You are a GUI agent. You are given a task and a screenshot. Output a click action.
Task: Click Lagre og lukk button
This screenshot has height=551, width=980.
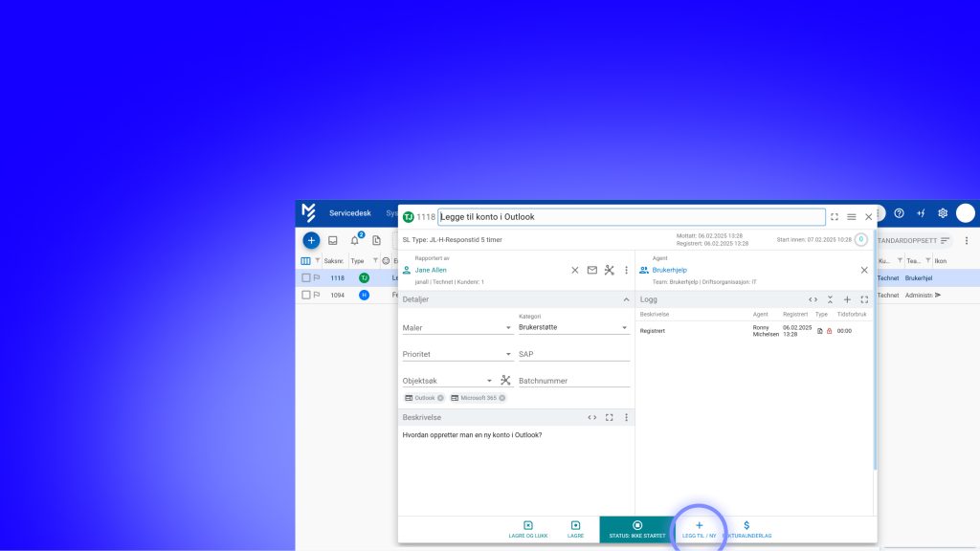tap(528, 530)
